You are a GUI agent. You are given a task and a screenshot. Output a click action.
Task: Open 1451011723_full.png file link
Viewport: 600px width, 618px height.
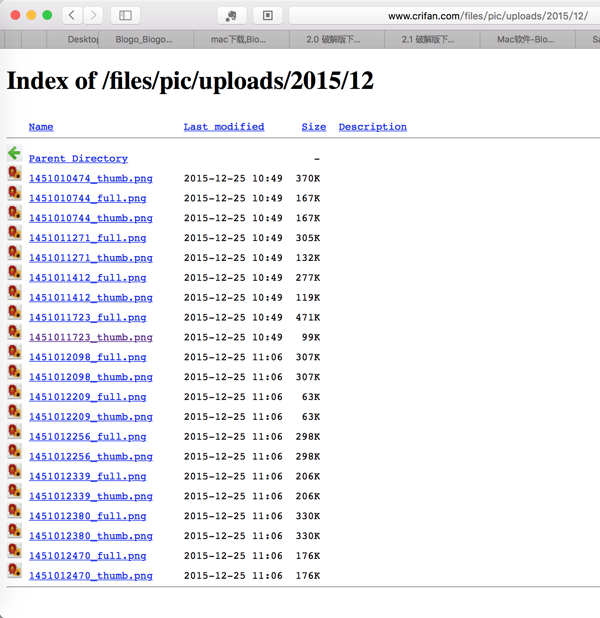88,317
